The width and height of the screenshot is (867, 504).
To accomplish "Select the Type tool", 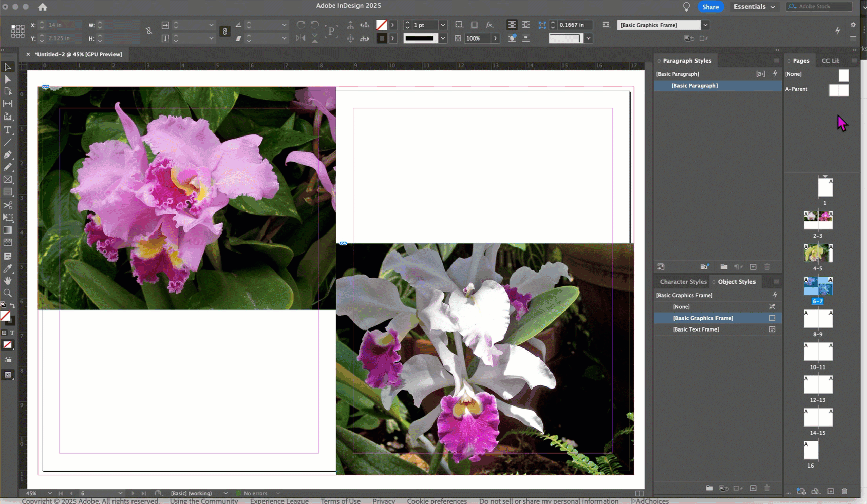I will click(x=8, y=130).
